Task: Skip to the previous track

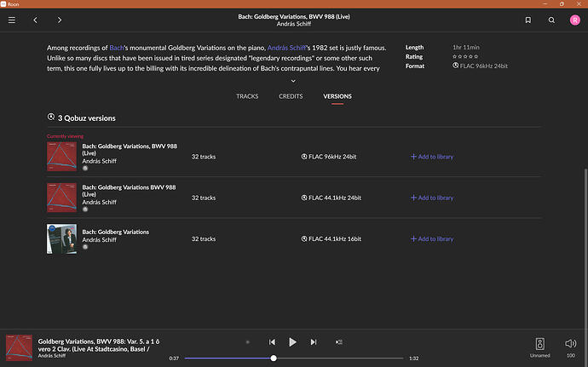Action: pyautogui.click(x=272, y=342)
